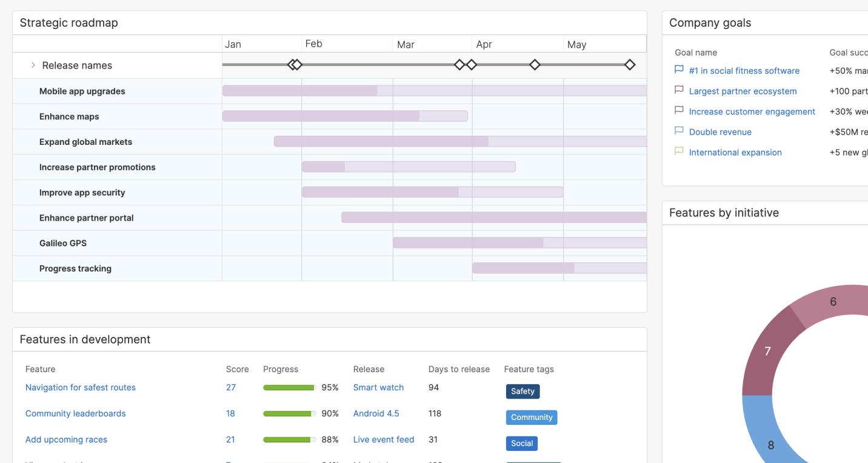The image size is (868, 463).
Task: Click the 'Safety' feature tag
Action: (522, 391)
